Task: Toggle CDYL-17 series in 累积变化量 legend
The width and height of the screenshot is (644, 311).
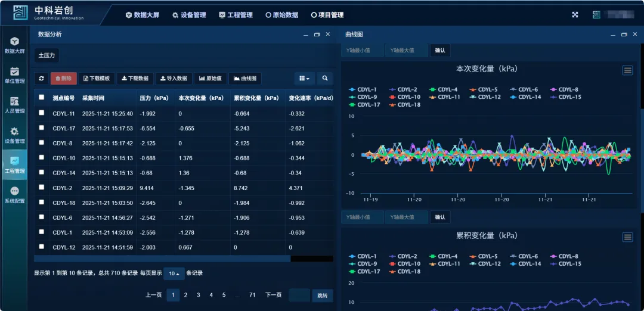Action: 364,271
